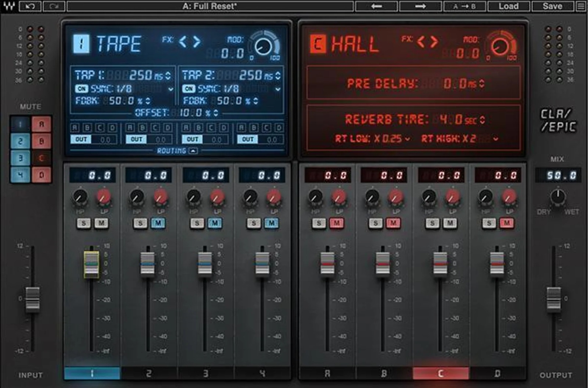Adjust Reverb Time stepper arrows
This screenshot has height=388, width=588.
(x=482, y=120)
